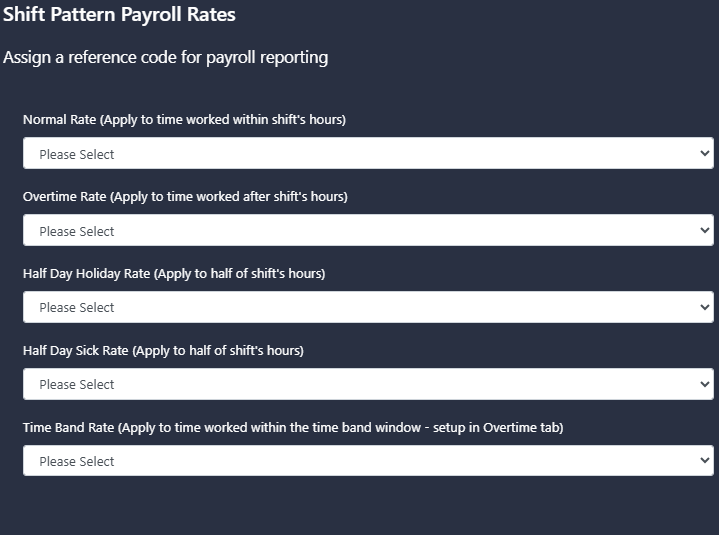This screenshot has height=535, width=719.
Task: Click the chevron arrow on Overtime Rate select
Action: click(x=705, y=230)
